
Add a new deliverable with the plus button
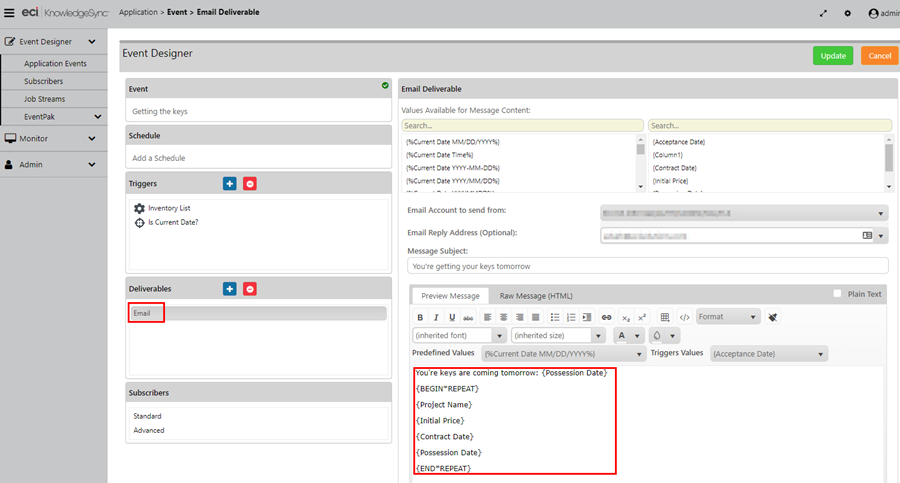[230, 289]
